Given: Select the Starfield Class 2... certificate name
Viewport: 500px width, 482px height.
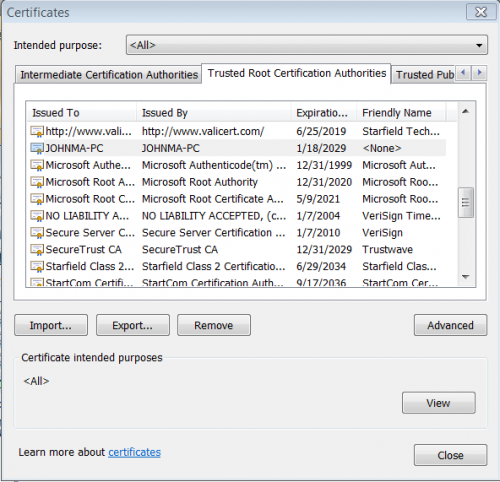Looking at the screenshot, I should (x=90, y=267).
